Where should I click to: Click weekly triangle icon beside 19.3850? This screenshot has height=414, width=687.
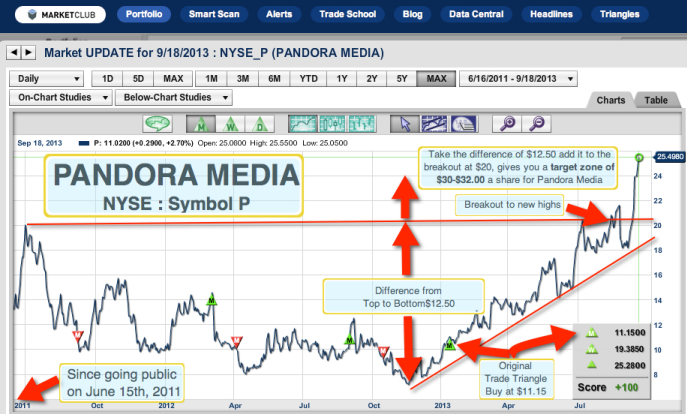coord(592,349)
